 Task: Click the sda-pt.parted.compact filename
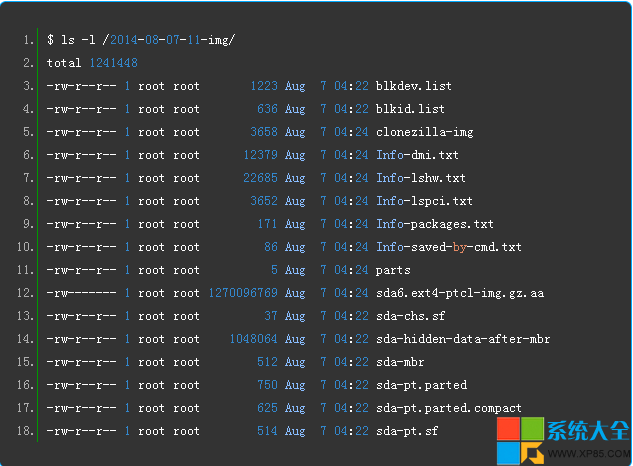click(x=448, y=408)
